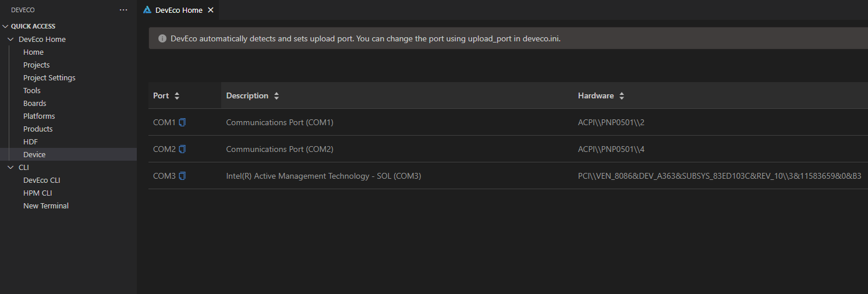This screenshot has width=868, height=294.
Task: Open DevEco panel more actions menu
Action: 123,10
